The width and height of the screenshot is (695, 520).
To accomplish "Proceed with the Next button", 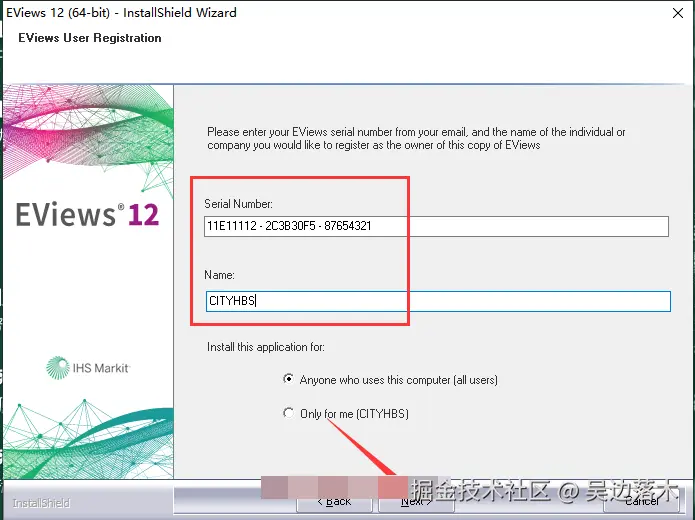I will 416,501.
